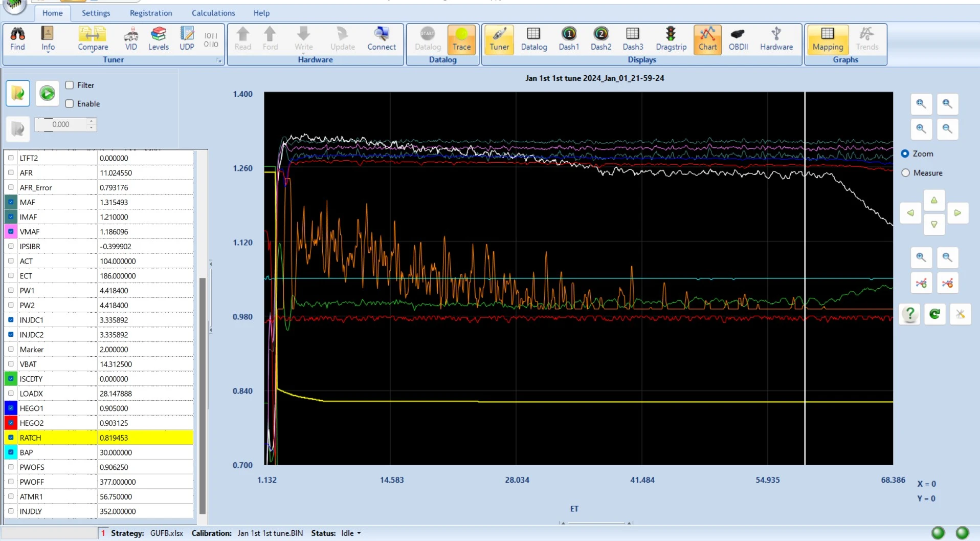
Task: Switch to the Settings tab
Action: (96, 13)
